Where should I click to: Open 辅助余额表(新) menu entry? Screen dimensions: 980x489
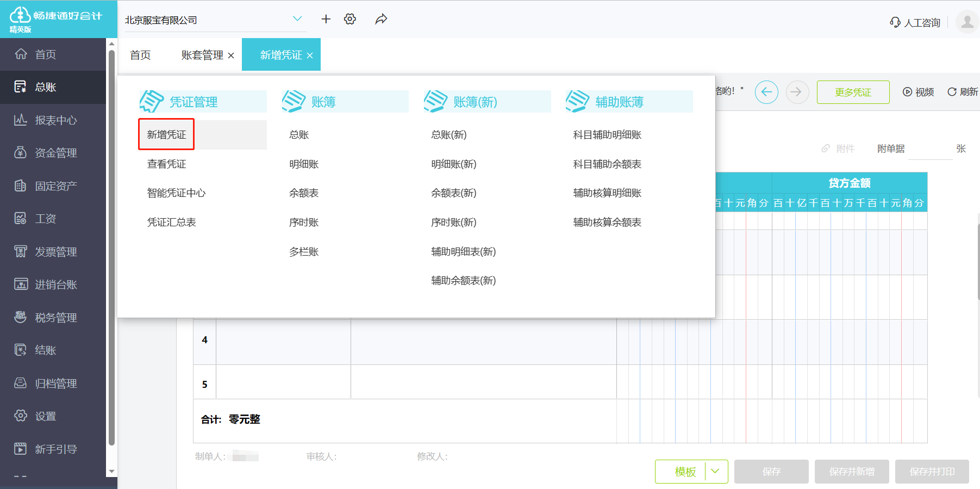coord(464,280)
